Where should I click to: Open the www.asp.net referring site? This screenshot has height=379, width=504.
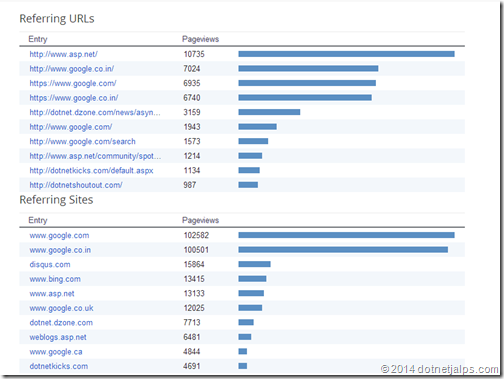52,294
